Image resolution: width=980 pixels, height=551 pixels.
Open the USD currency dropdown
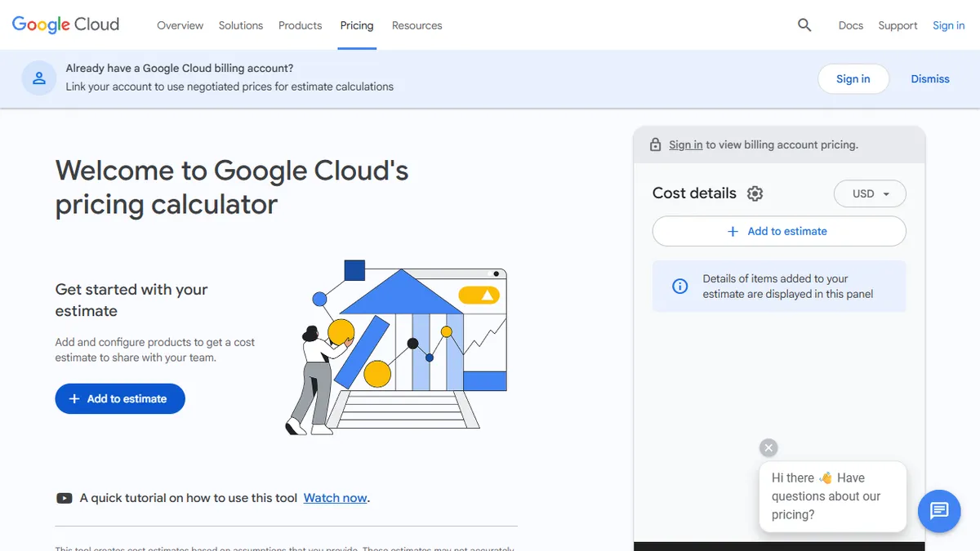869,193
